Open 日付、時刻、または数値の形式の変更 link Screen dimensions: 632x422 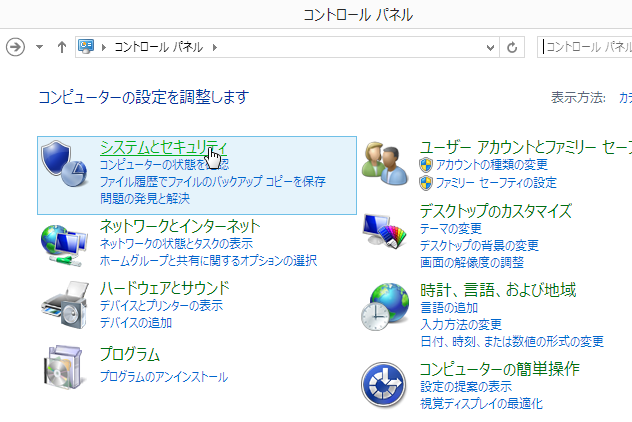pyautogui.click(x=512, y=342)
